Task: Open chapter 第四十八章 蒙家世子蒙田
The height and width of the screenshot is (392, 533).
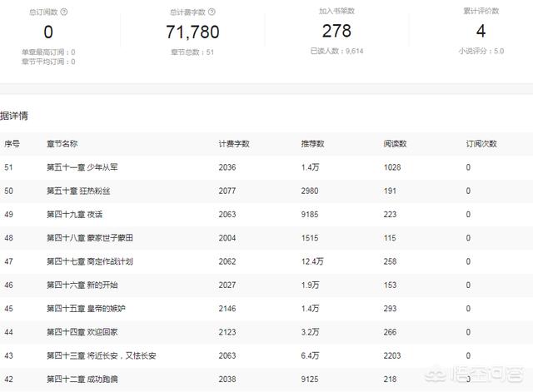Action: click(x=90, y=238)
